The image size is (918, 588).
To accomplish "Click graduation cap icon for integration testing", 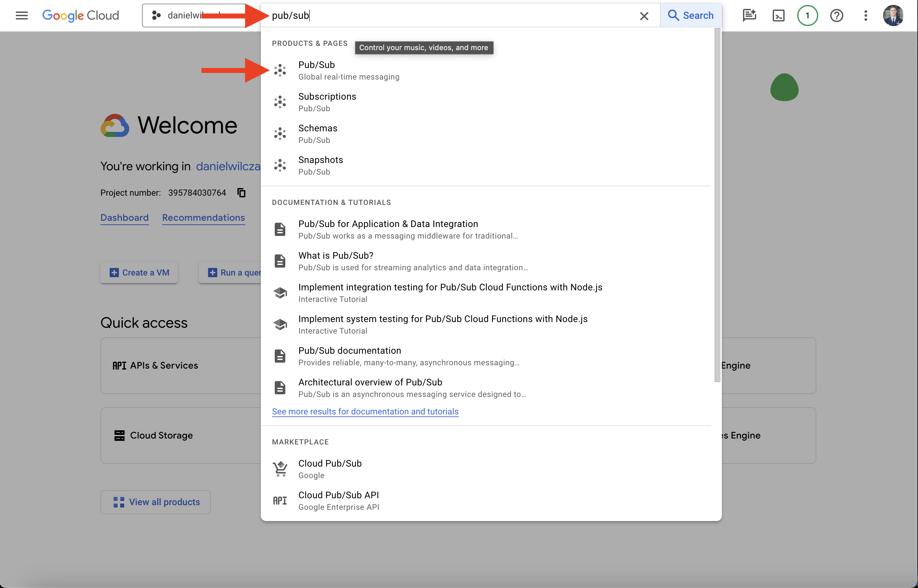I will tap(280, 293).
